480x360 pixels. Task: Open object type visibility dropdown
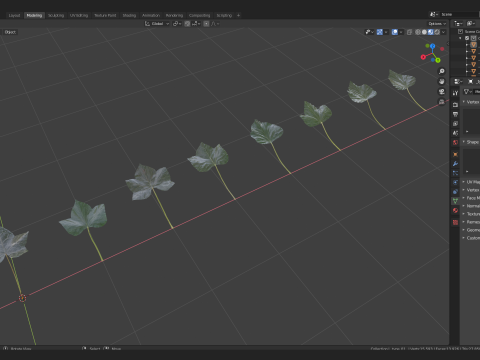(x=369, y=32)
